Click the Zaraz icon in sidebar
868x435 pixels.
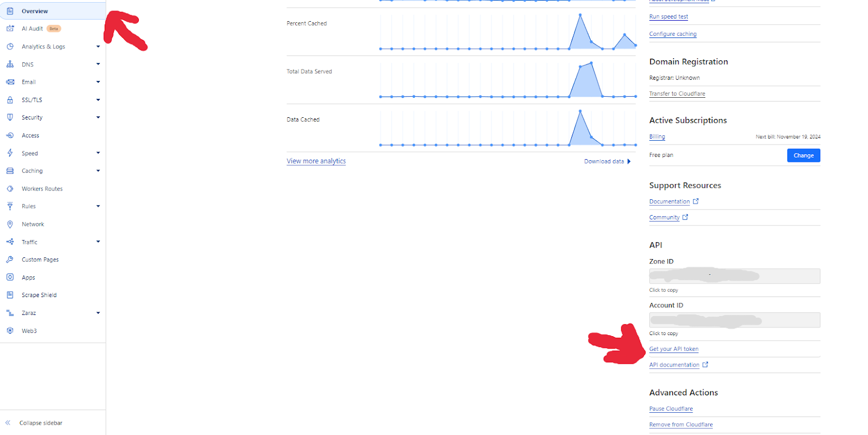10,313
